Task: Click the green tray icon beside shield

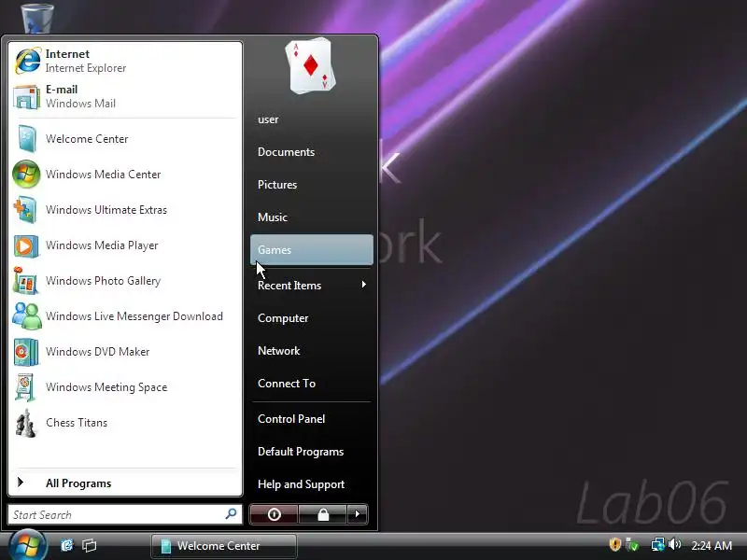Action: [632, 544]
